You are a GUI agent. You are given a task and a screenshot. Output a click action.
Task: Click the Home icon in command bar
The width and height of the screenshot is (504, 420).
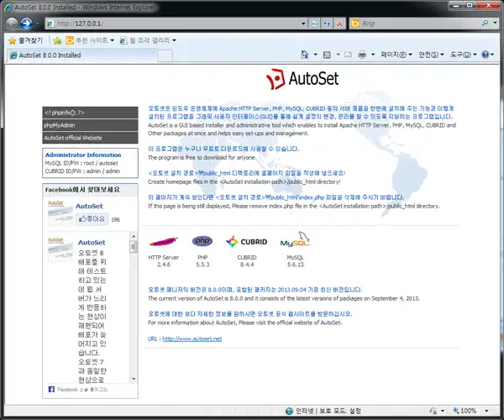point(304,55)
